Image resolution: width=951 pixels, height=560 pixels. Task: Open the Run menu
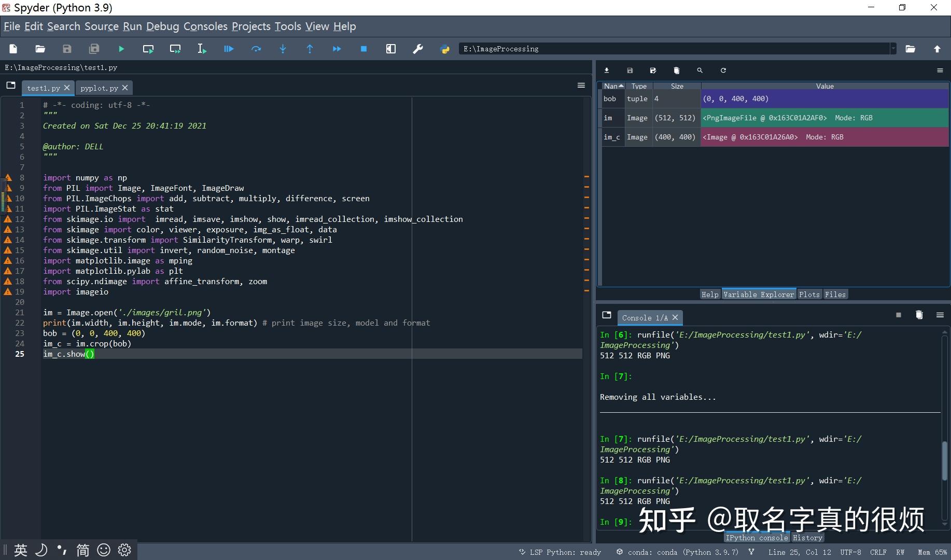click(132, 26)
